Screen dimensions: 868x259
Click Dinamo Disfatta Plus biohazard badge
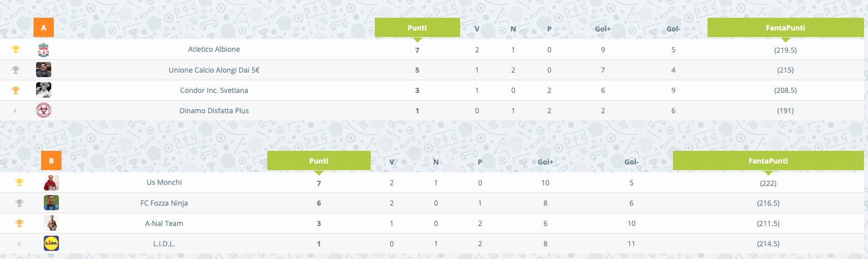[44, 110]
